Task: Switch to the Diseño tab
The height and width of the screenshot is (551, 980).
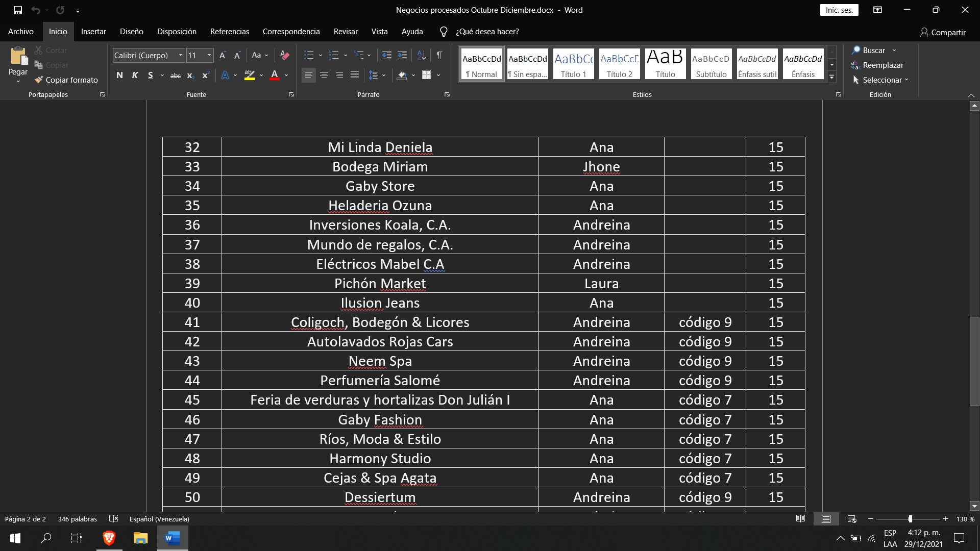Action: [x=131, y=32]
